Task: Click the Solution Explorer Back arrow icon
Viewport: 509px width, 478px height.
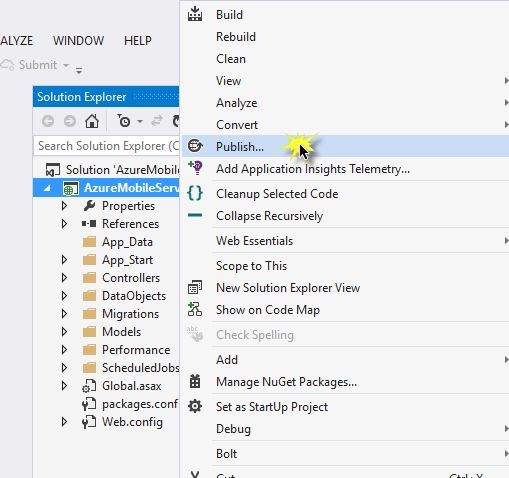Action: [48, 121]
